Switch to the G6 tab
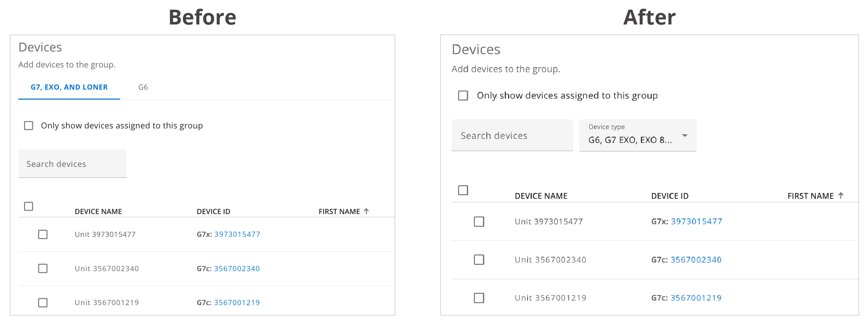The width and height of the screenshot is (868, 326). click(x=143, y=87)
